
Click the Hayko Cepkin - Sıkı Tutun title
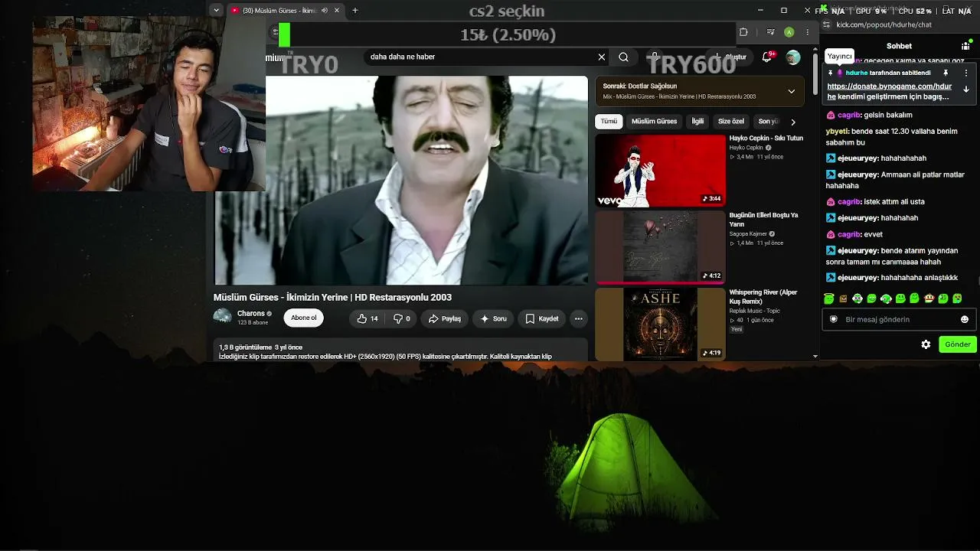pos(766,139)
